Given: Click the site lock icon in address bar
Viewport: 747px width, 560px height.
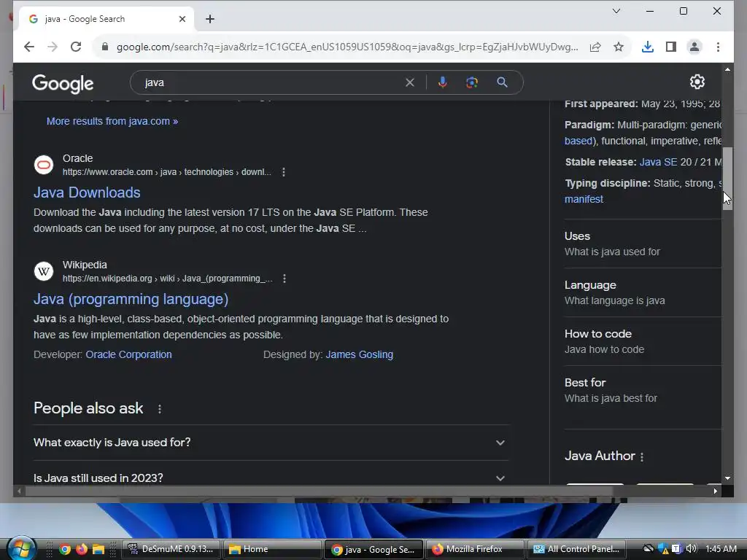Looking at the screenshot, I should 105,47.
